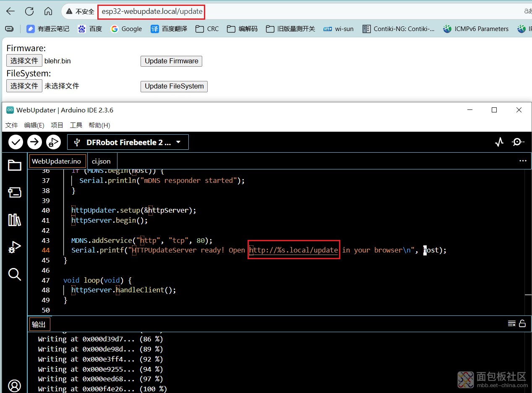
Task: Click on httpServer.handleClient() code line
Action: coord(124,290)
